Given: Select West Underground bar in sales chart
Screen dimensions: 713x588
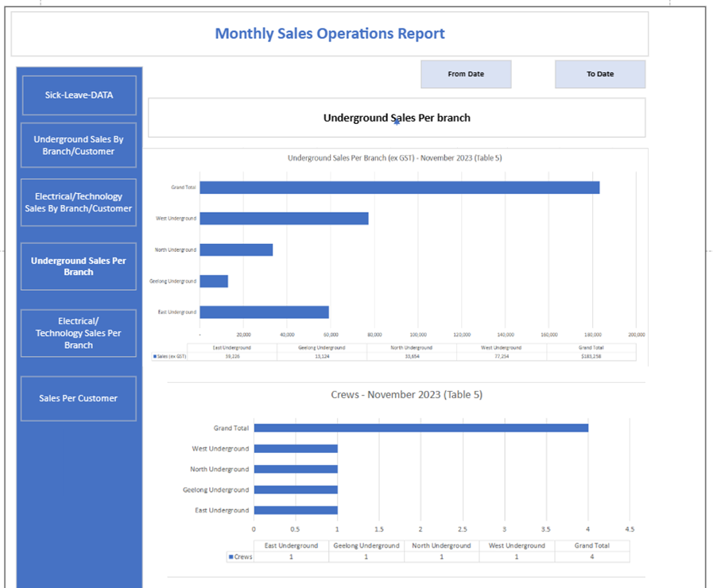Looking at the screenshot, I should [x=284, y=219].
